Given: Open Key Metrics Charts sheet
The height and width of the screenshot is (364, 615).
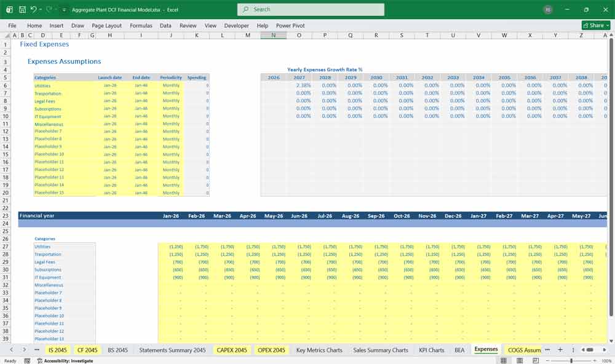Looking at the screenshot, I should 319,350.
